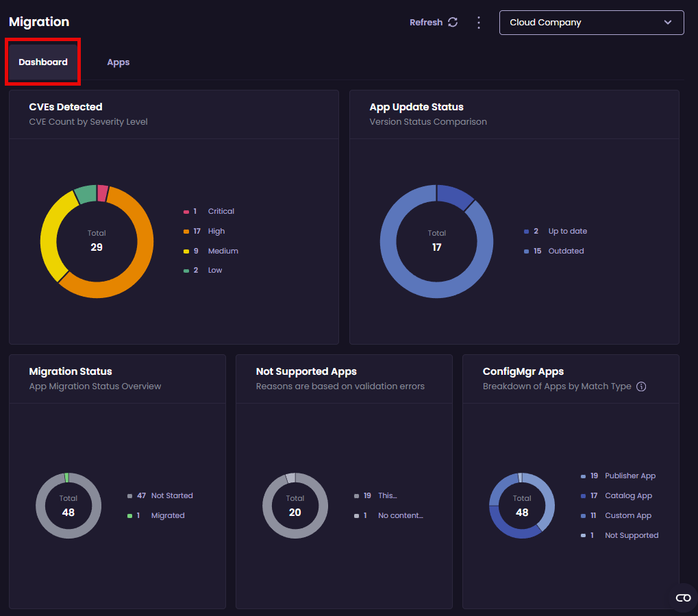698x616 pixels.
Task: Click the circular refresh arrow icon
Action: click(453, 21)
